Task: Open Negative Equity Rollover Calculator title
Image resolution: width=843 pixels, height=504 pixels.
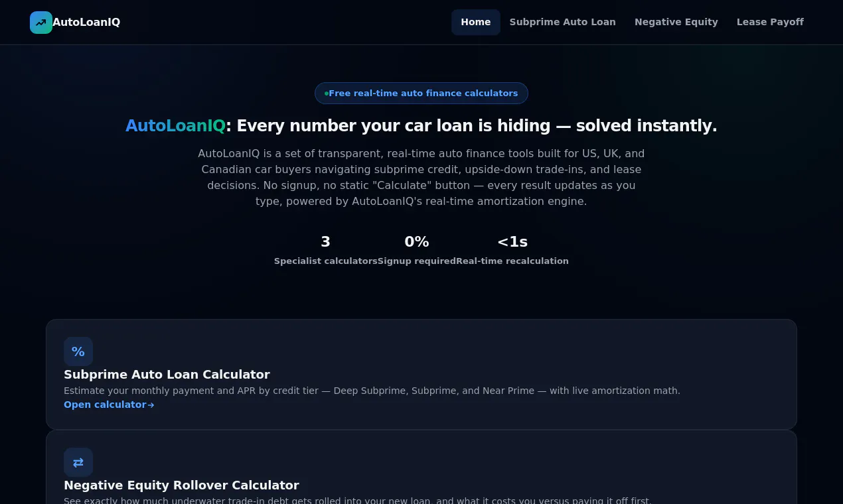Action: pos(181,485)
